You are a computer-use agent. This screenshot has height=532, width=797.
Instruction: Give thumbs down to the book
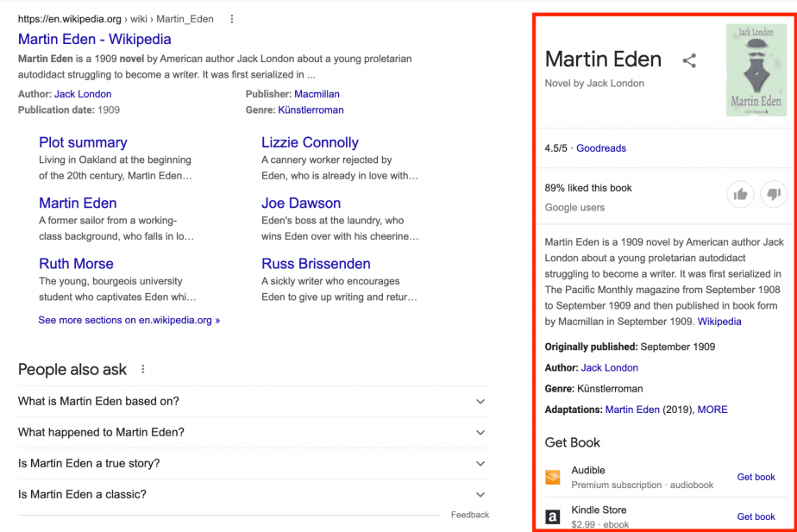click(x=773, y=194)
